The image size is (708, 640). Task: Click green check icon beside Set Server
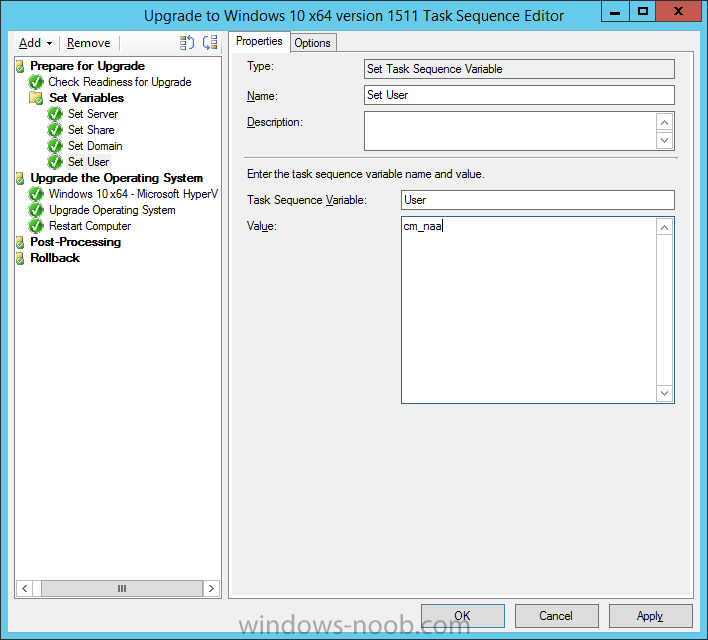click(x=55, y=114)
